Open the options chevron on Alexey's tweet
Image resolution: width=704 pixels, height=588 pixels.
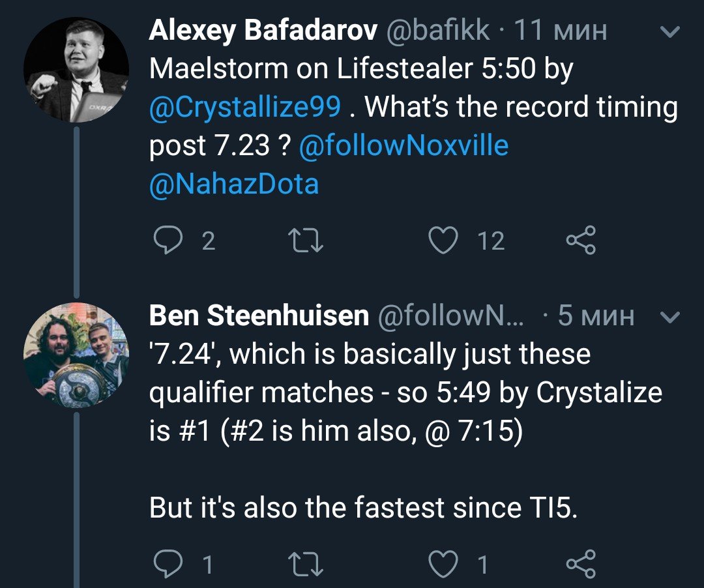[670, 31]
